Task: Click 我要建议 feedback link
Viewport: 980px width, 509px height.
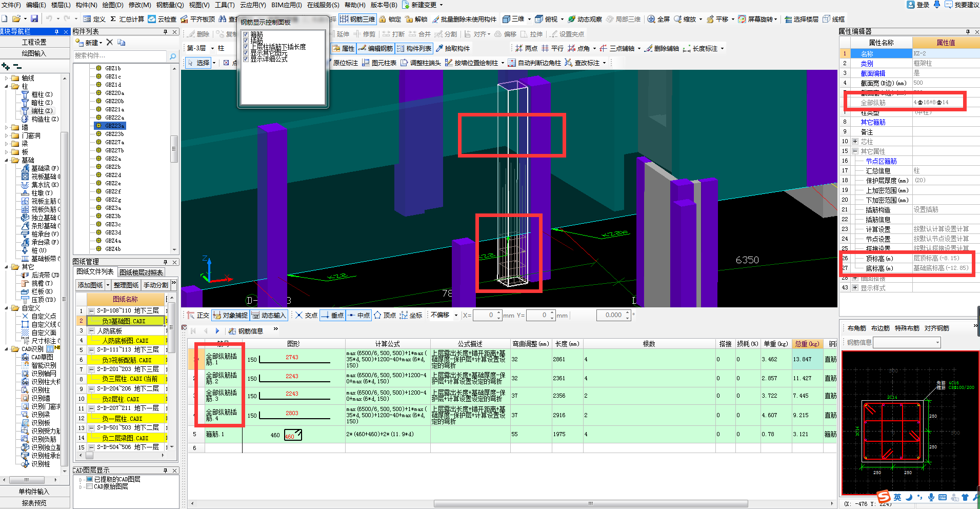Action: 962,5
